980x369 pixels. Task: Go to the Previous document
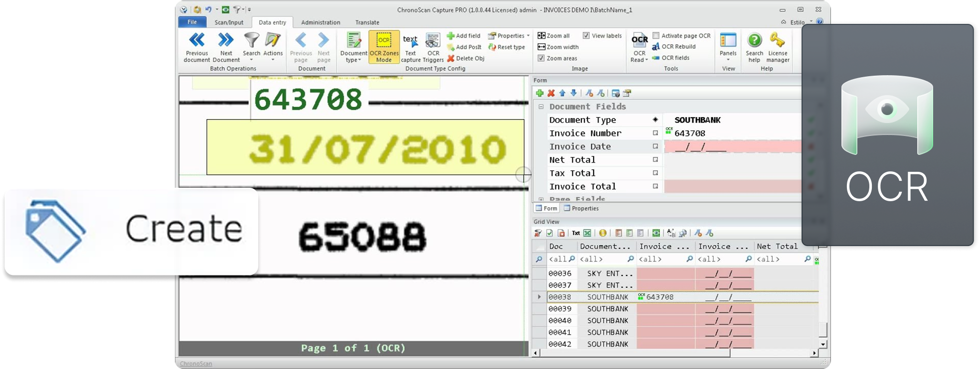[x=197, y=47]
